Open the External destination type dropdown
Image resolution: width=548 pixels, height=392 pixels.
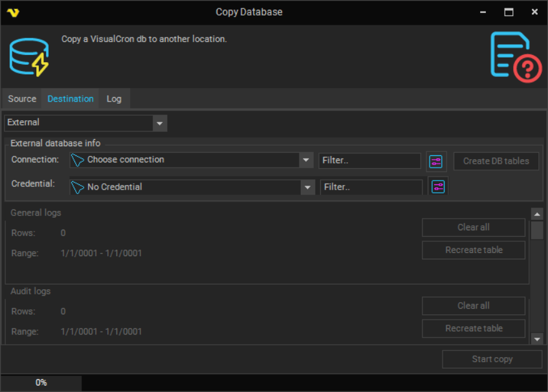point(85,123)
